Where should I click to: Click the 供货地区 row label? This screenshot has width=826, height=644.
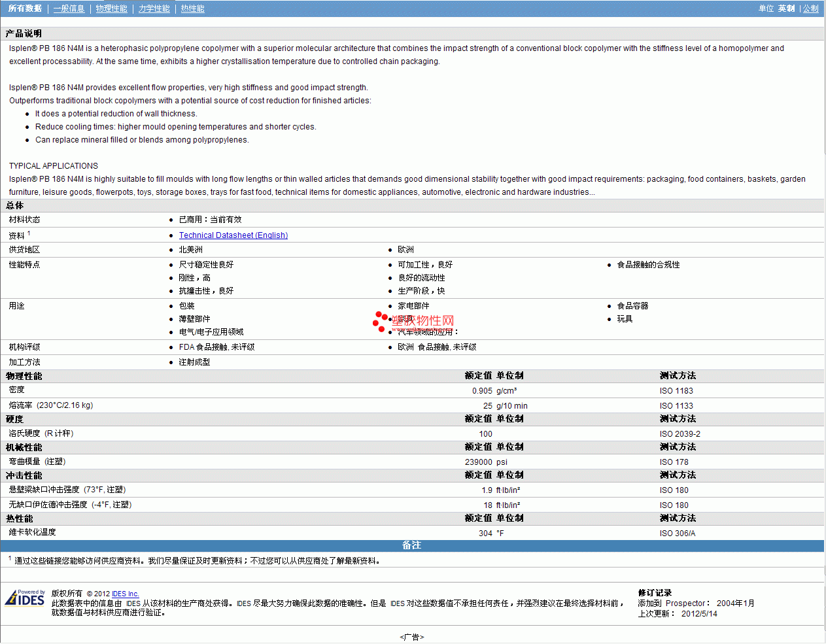(x=24, y=250)
